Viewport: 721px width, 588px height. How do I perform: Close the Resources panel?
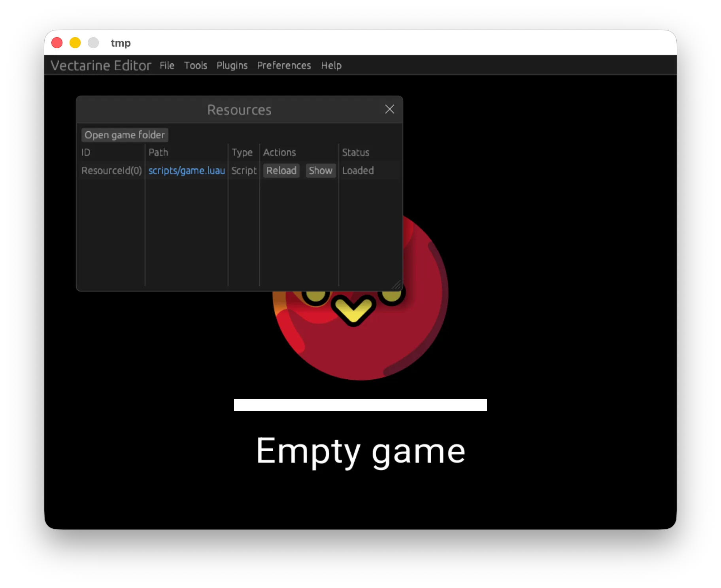(390, 109)
